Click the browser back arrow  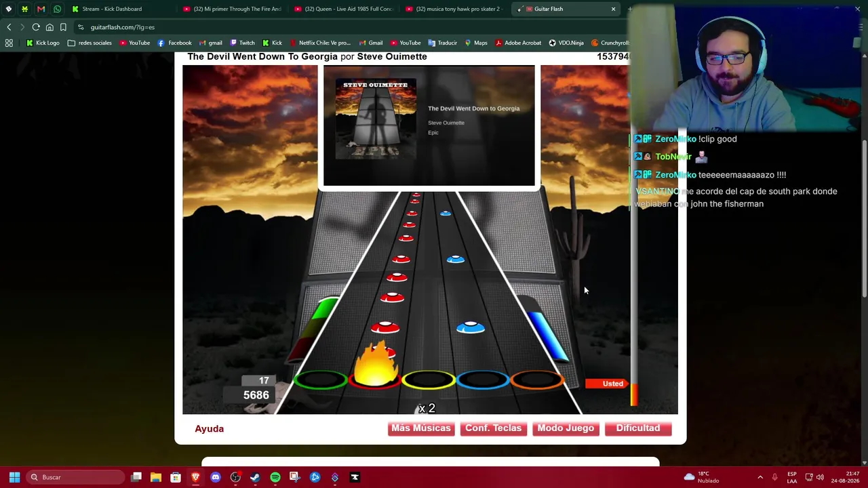[9, 27]
